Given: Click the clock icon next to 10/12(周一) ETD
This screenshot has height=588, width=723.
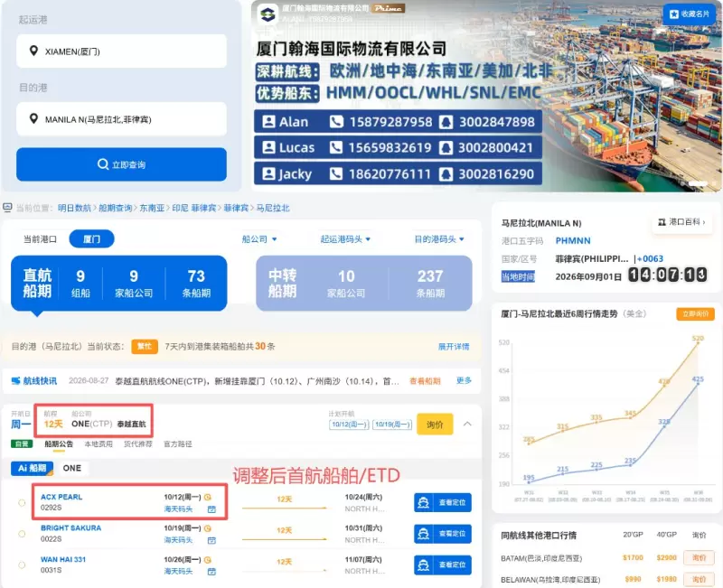Looking at the screenshot, I should (x=208, y=497).
